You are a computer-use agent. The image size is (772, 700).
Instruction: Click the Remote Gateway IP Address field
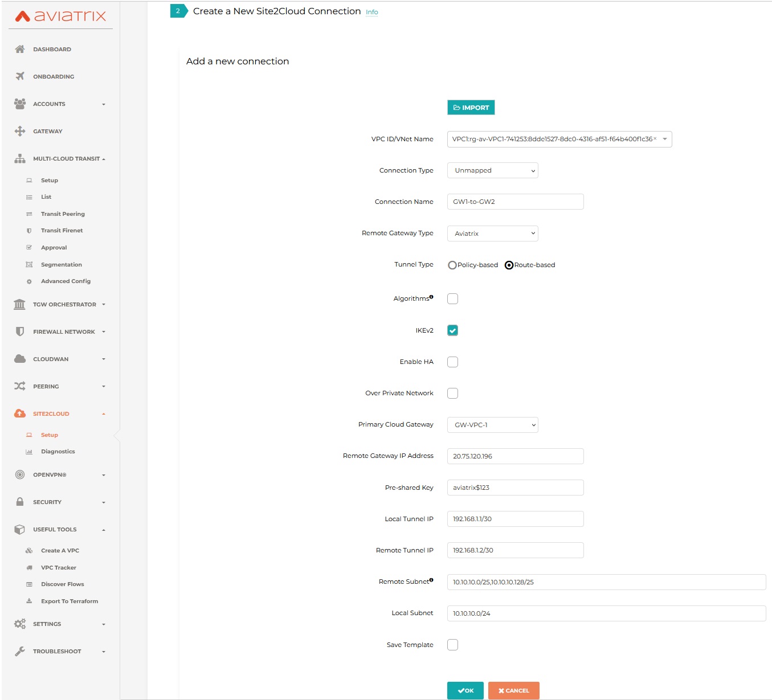click(516, 456)
